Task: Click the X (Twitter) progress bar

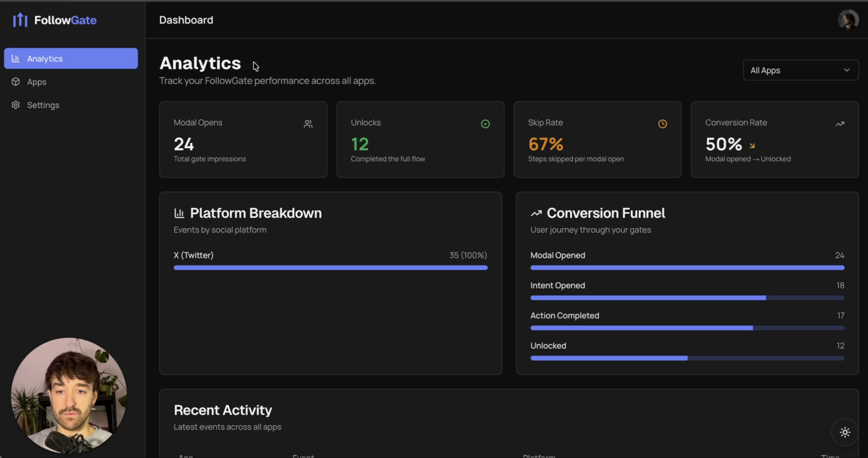Action: pos(330,267)
